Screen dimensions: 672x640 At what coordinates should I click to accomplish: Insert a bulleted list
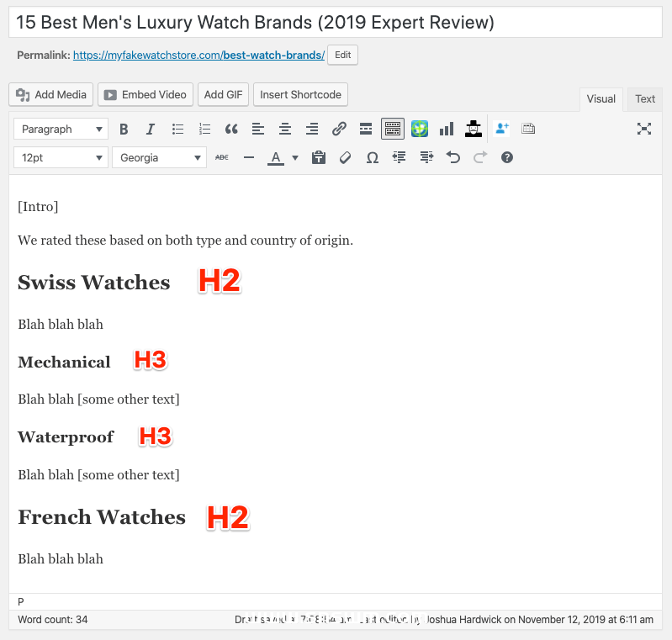[x=177, y=129]
